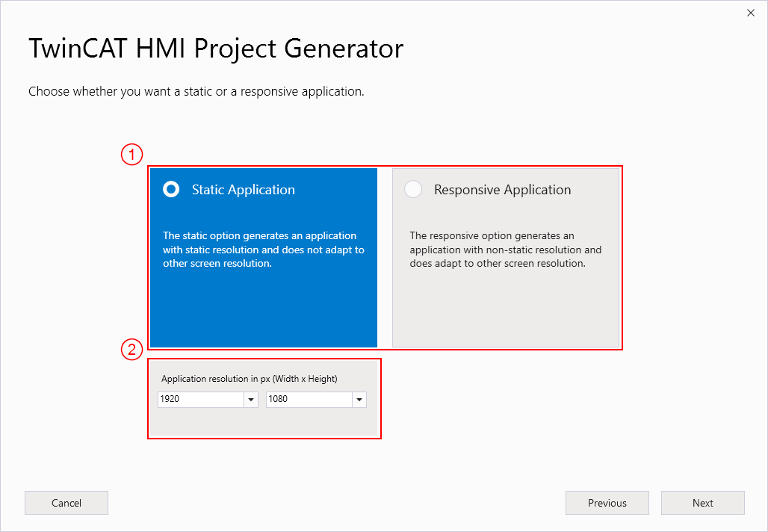Click the responsive option description text

point(506,250)
